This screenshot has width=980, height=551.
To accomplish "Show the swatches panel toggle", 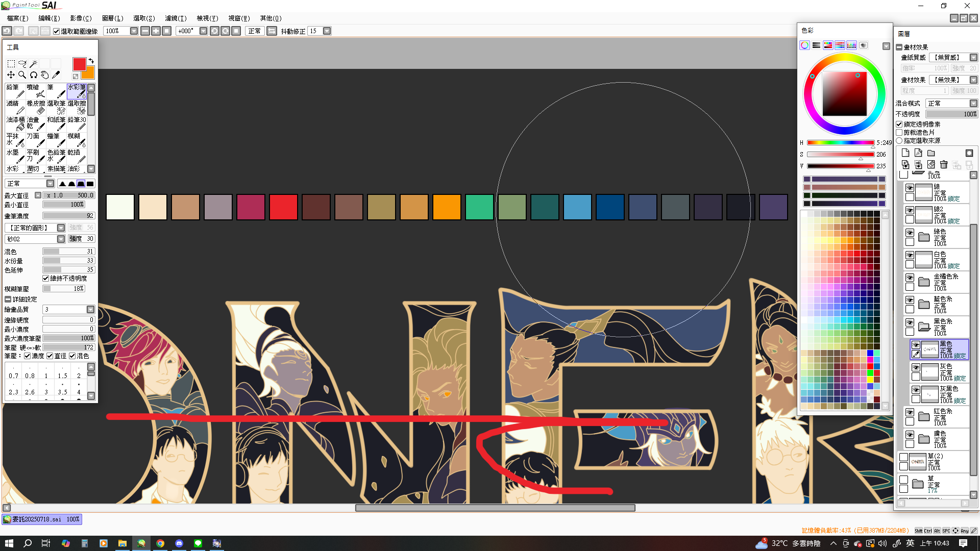I will click(x=852, y=45).
